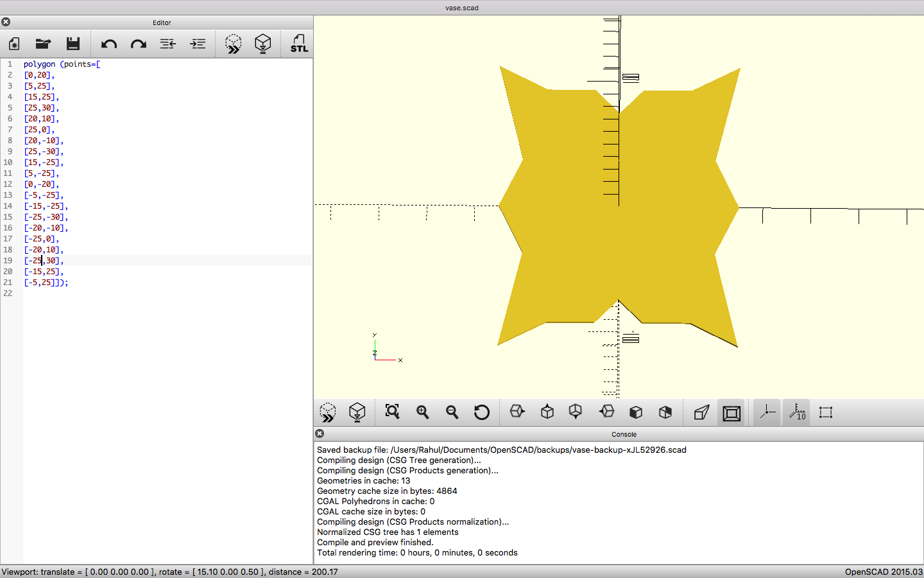Undo the last edit in the editor
The width and height of the screenshot is (924, 578).
[x=109, y=44]
